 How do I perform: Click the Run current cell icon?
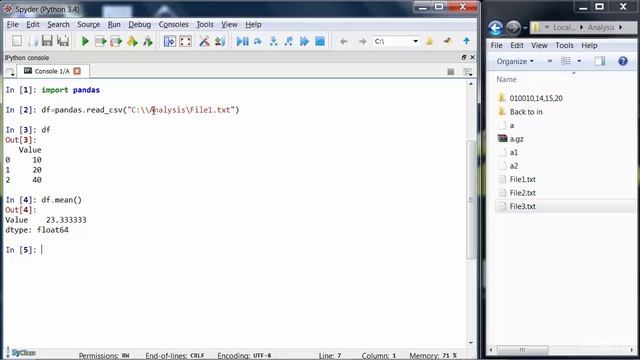point(100,41)
